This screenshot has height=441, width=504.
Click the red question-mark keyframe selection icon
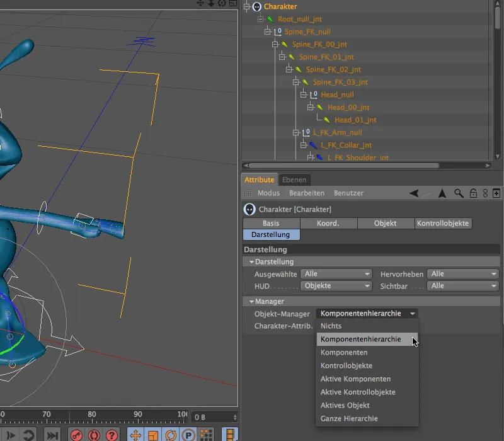(112, 435)
